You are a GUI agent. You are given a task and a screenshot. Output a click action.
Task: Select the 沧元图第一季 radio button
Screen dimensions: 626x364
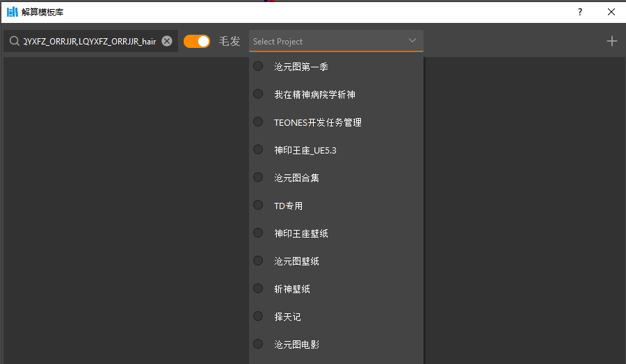point(258,66)
